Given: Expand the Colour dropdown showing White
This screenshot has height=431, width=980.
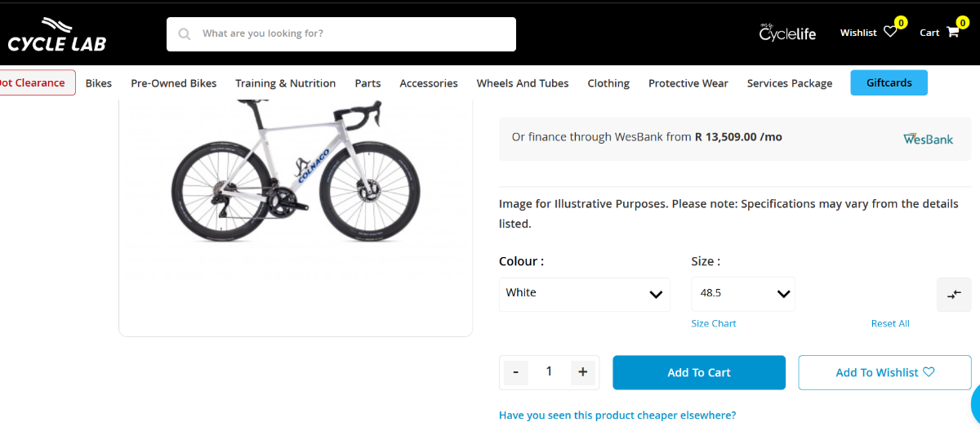Looking at the screenshot, I should point(585,294).
